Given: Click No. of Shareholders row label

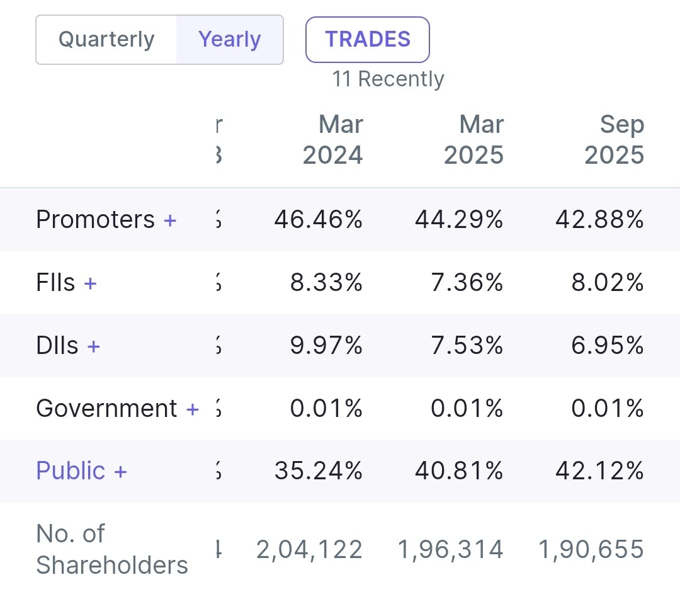Looking at the screenshot, I should coord(111,549).
